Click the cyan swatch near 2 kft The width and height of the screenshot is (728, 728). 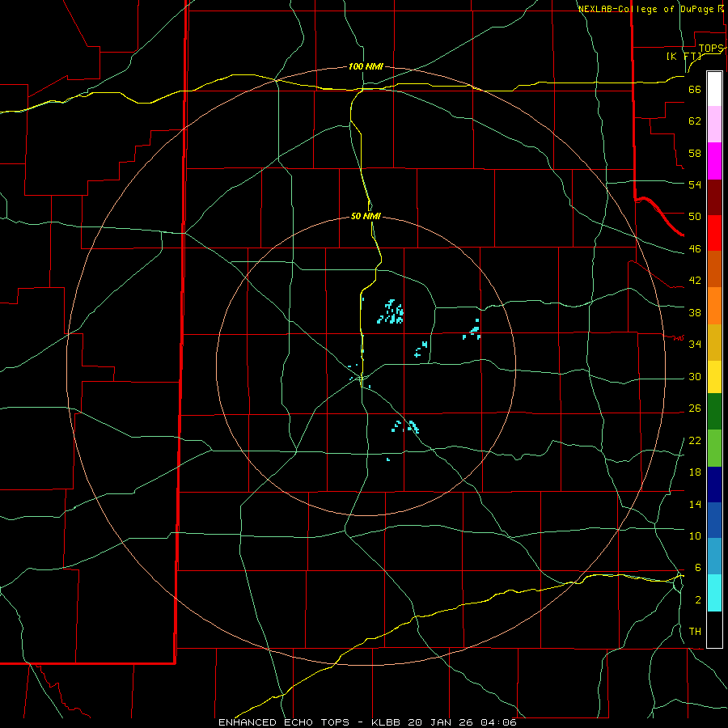pos(714,593)
